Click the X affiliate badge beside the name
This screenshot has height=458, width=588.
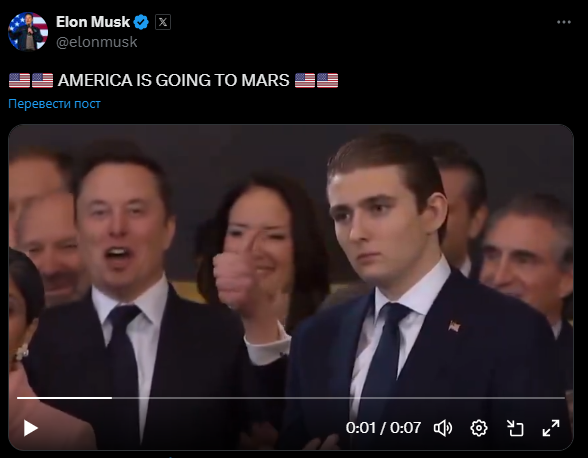163,22
